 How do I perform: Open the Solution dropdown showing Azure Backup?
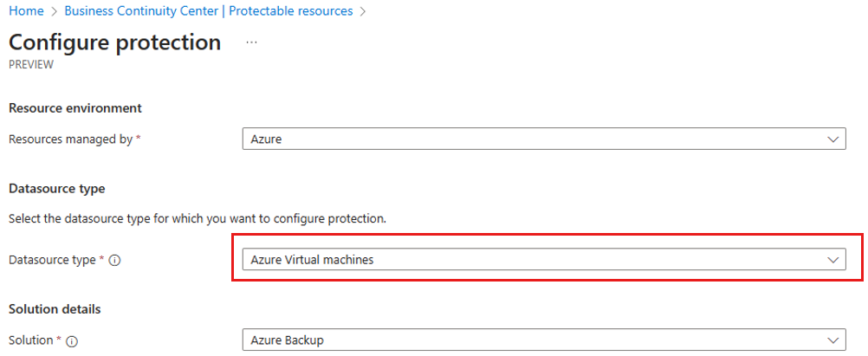click(x=544, y=340)
